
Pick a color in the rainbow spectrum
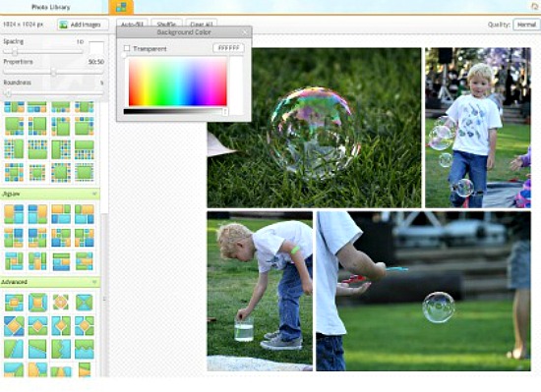point(178,82)
